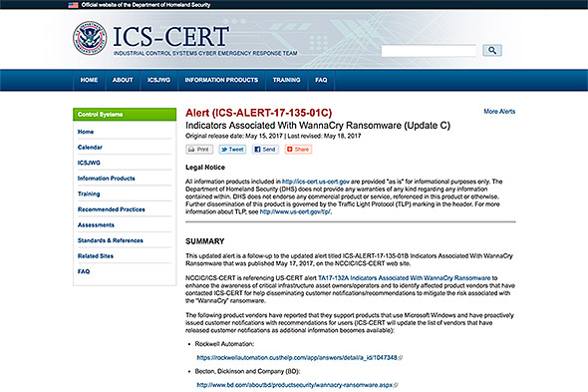
Task: Open the bd.com WannaCry ransomware link
Action: 295,385
